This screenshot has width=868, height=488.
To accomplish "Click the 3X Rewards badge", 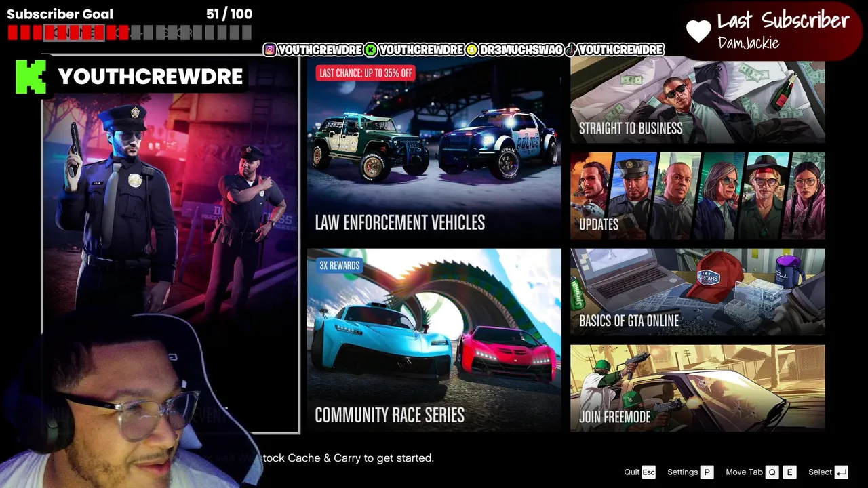I will [340, 265].
